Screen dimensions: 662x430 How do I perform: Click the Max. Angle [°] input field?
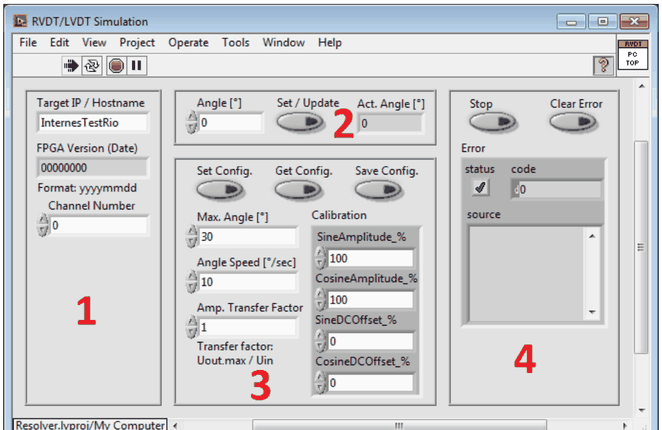248,237
